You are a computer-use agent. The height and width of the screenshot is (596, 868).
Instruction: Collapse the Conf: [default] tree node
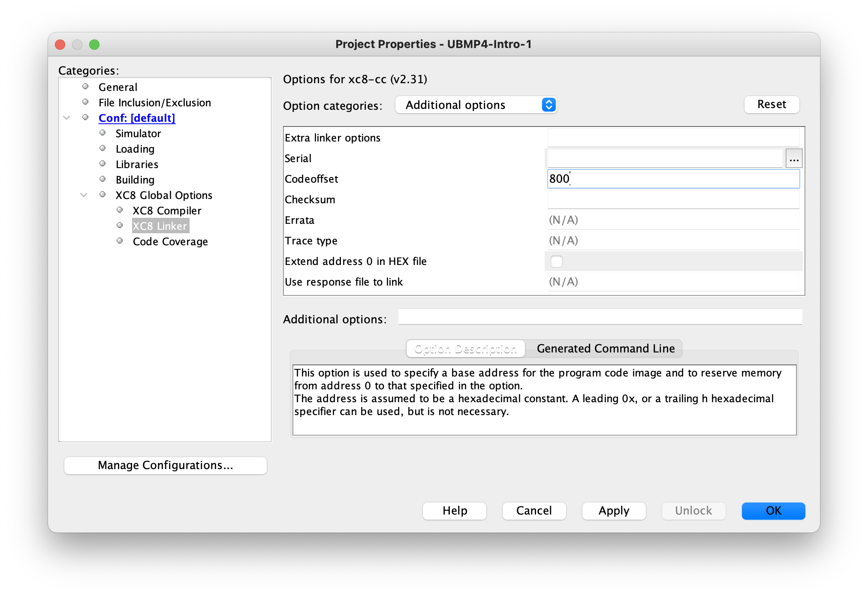[x=66, y=117]
